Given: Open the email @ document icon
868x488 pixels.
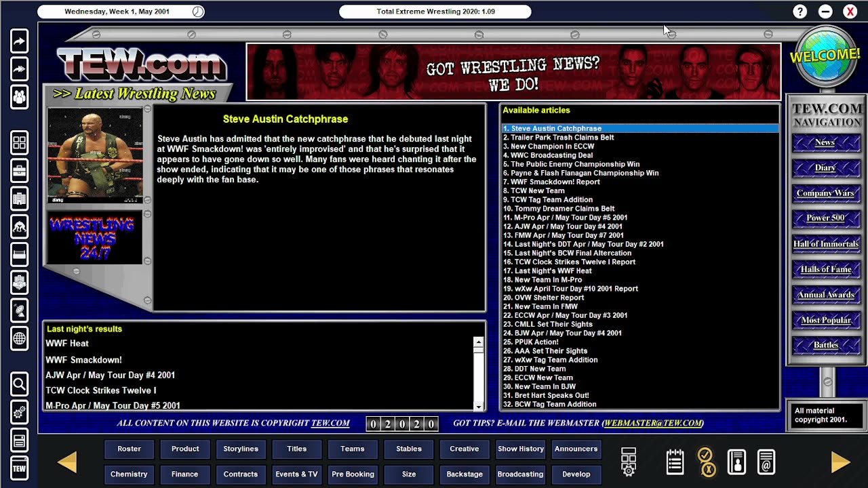Looking at the screenshot, I should (766, 462).
